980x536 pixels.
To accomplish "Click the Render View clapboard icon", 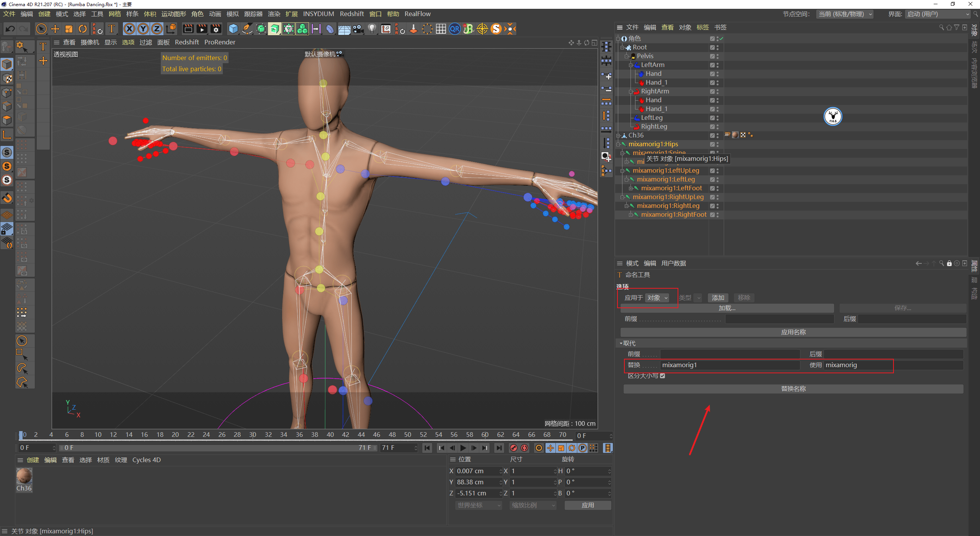I will 188,29.
